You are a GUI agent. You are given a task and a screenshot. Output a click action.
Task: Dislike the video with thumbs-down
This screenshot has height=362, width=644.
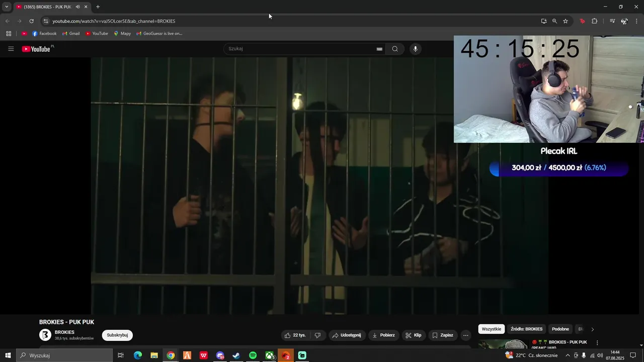point(317,335)
